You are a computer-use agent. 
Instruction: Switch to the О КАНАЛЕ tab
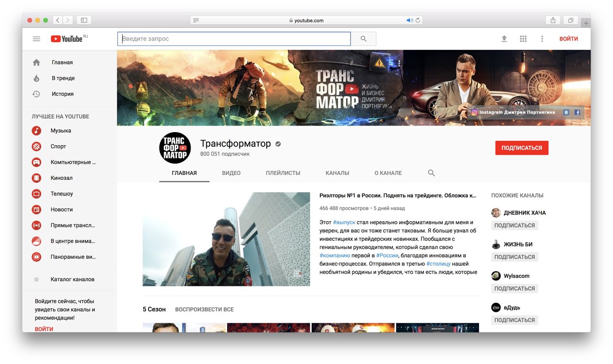point(388,173)
